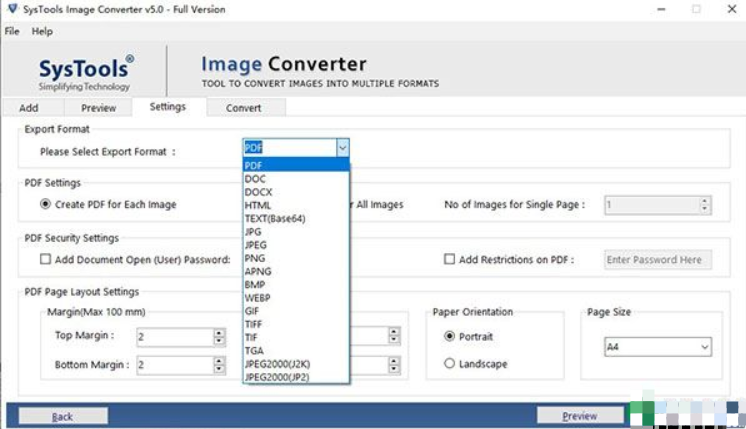Select the Settings tab

click(x=167, y=107)
